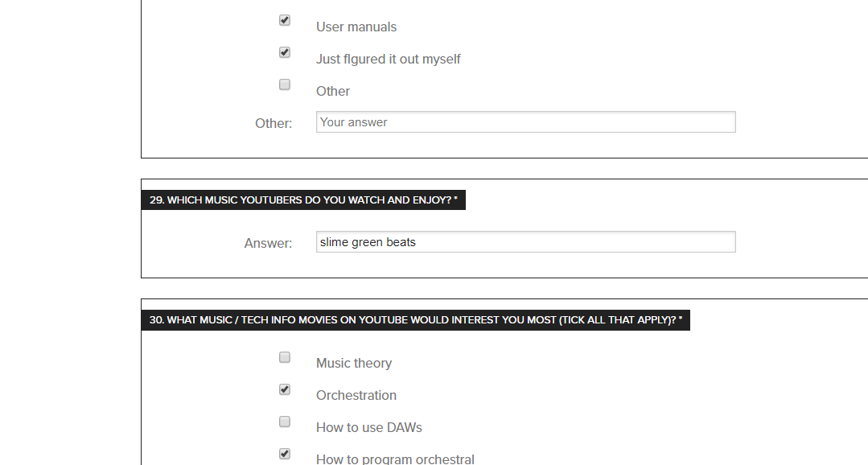Check the 'How to use DAWs' checkbox

pos(284,422)
